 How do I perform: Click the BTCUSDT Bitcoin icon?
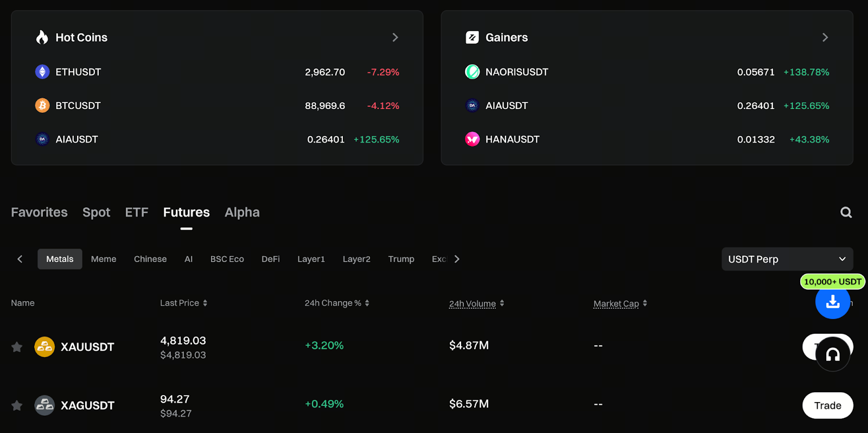(x=42, y=105)
